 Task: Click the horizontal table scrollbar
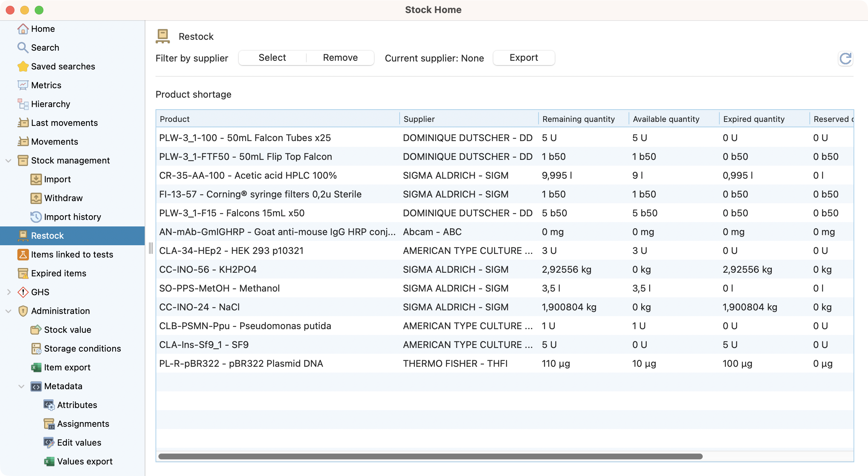[x=430, y=456]
